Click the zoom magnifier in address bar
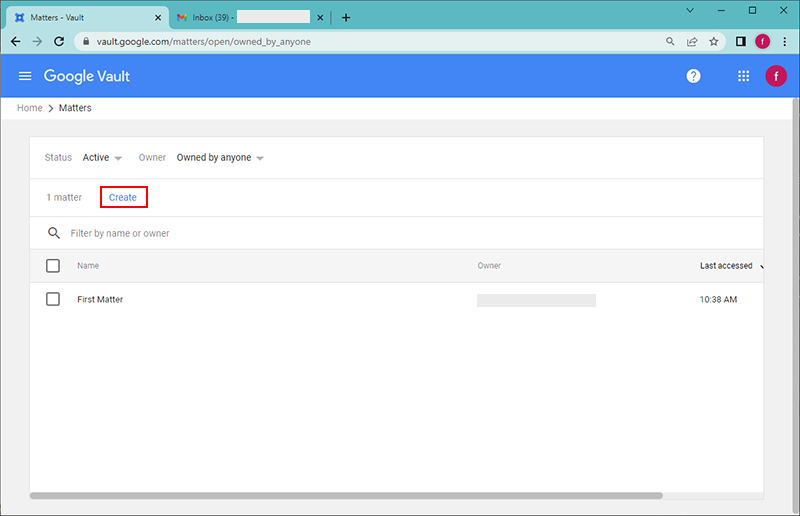The height and width of the screenshot is (516, 800). [670, 41]
